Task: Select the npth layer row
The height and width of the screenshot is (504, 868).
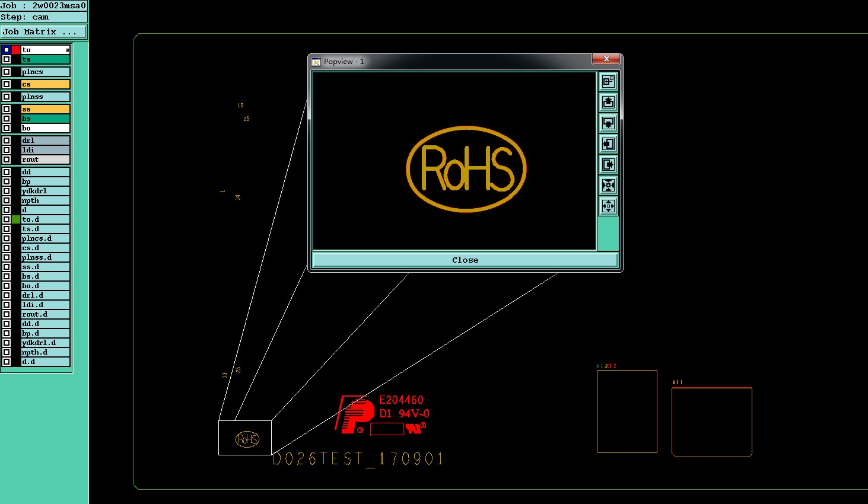Action: coord(46,200)
